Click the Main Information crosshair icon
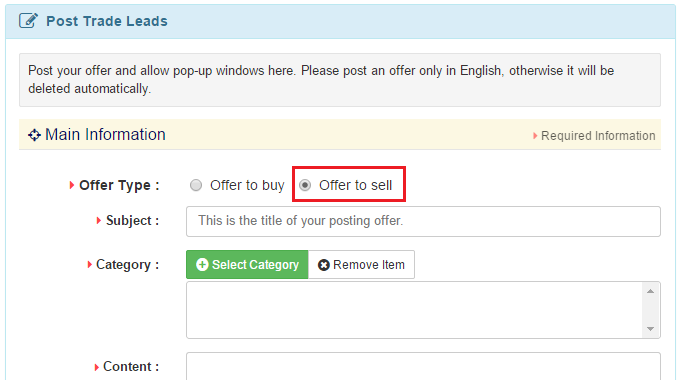Screen dimensions: 680x380 click(x=34, y=135)
